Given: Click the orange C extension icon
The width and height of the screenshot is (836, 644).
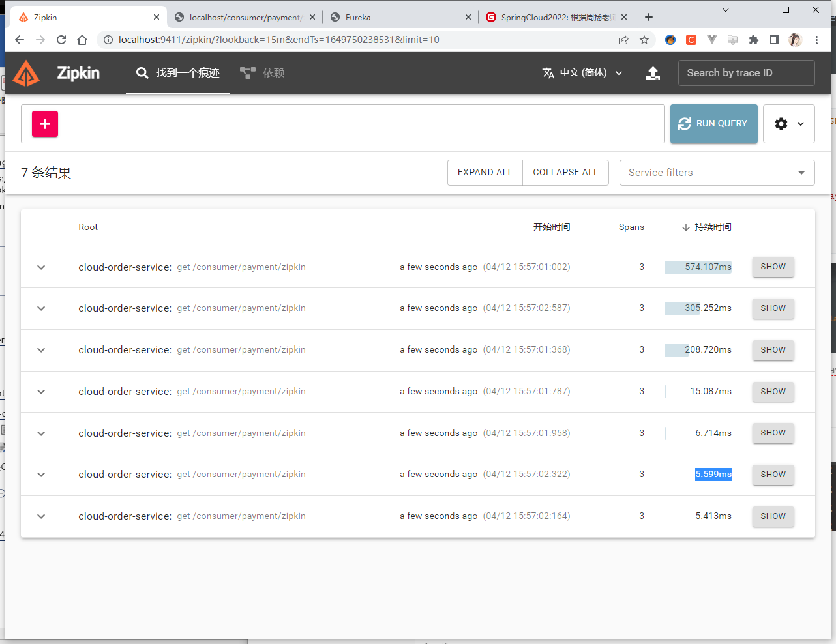Looking at the screenshot, I should tap(691, 40).
